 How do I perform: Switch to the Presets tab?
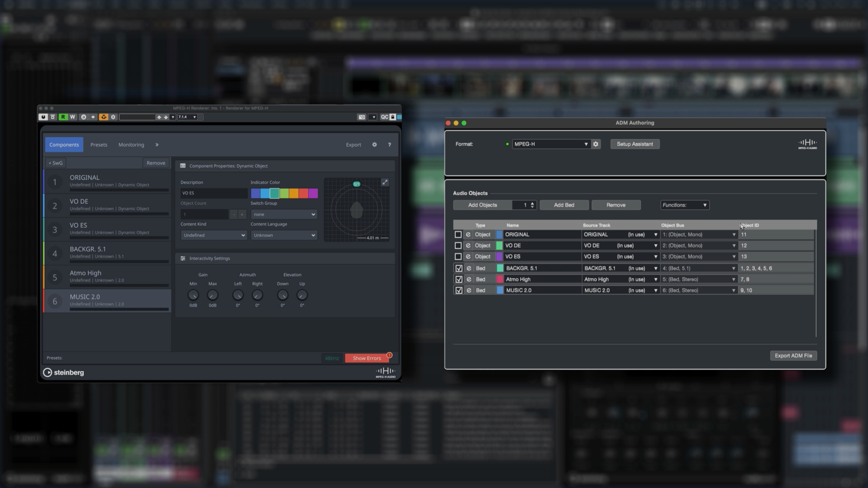pos(99,144)
